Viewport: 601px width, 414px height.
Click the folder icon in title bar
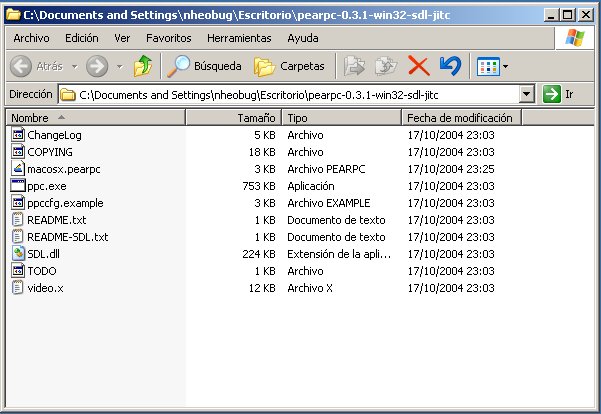(13, 15)
